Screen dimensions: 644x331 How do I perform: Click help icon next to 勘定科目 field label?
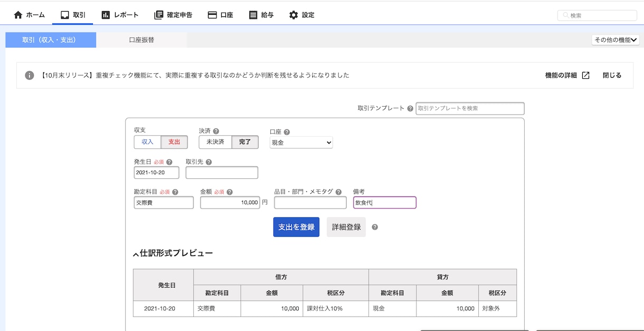[175, 192]
